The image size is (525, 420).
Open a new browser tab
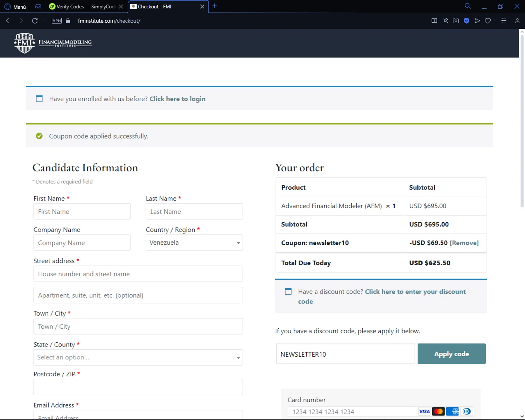[215, 6]
